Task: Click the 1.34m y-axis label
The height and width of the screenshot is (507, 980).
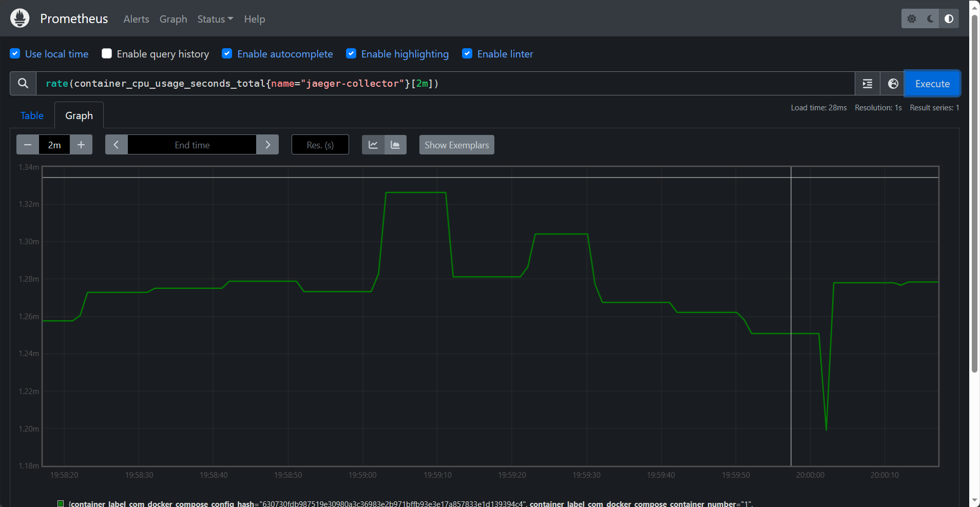Action: click(29, 167)
